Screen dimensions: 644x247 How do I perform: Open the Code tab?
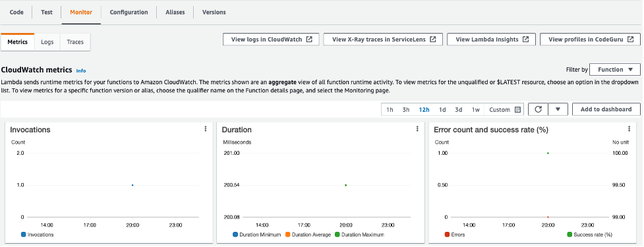coord(16,13)
